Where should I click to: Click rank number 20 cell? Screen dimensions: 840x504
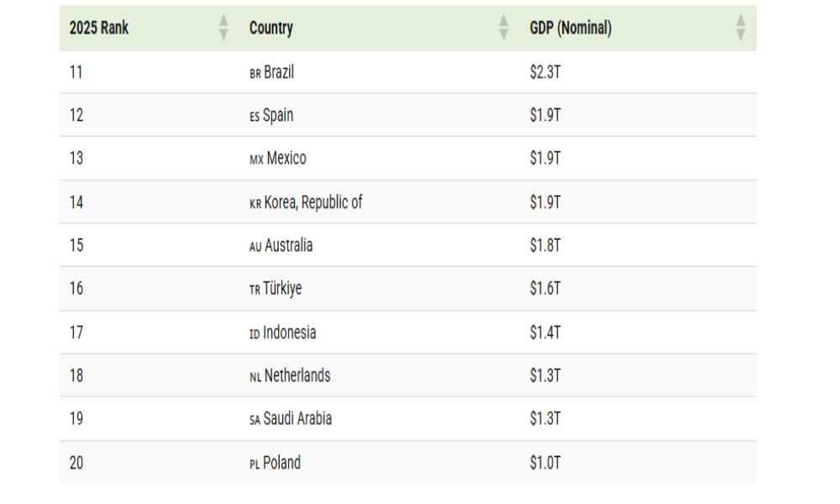tap(76, 463)
